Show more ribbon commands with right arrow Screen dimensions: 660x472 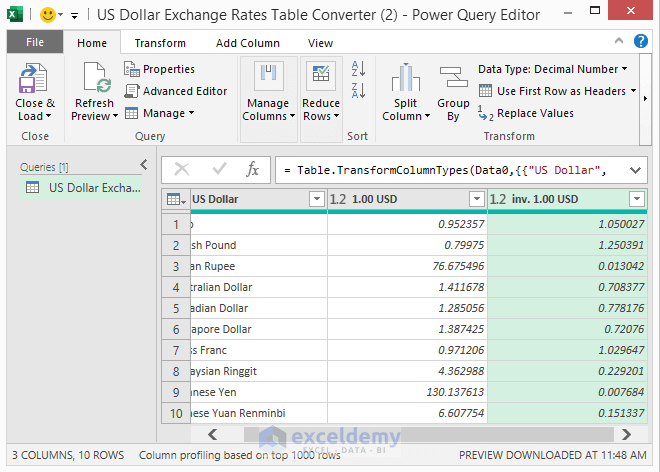(x=645, y=99)
